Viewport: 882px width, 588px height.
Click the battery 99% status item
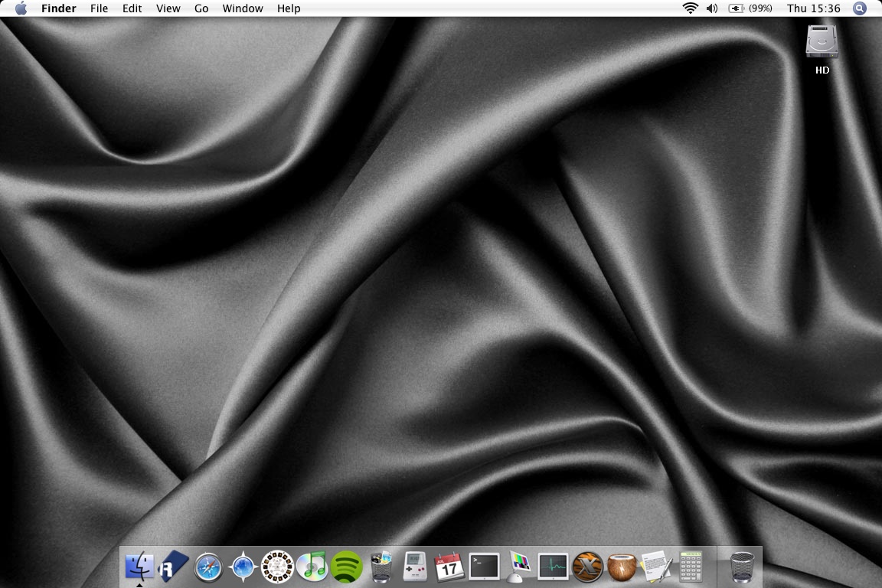[x=750, y=8]
